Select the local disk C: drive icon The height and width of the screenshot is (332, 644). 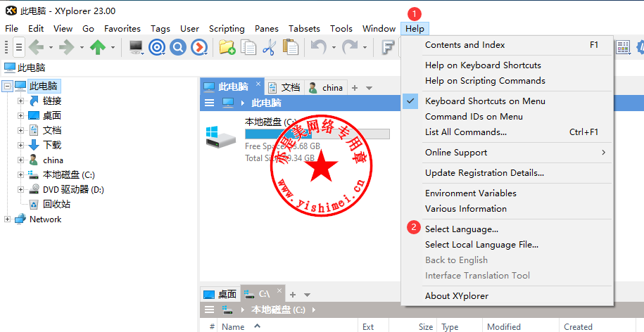[x=221, y=137]
